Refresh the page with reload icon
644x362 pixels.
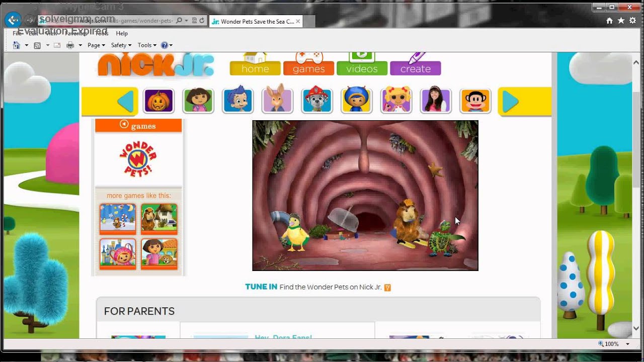pos(202,21)
